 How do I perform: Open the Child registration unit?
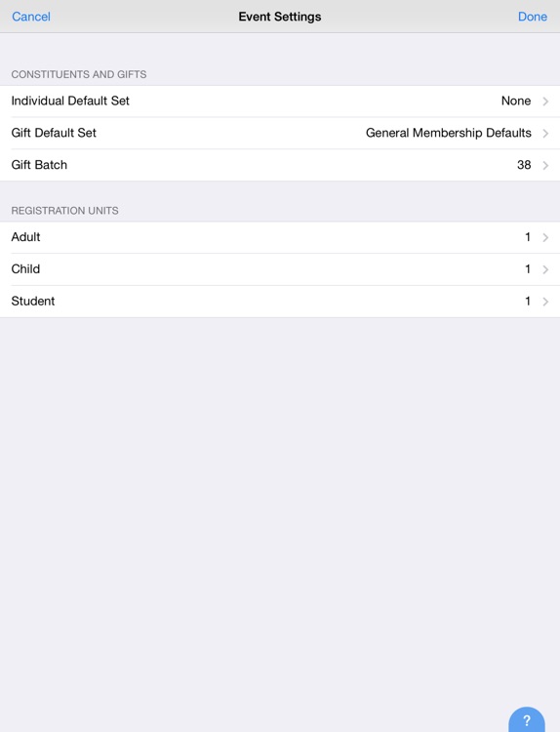click(280, 269)
